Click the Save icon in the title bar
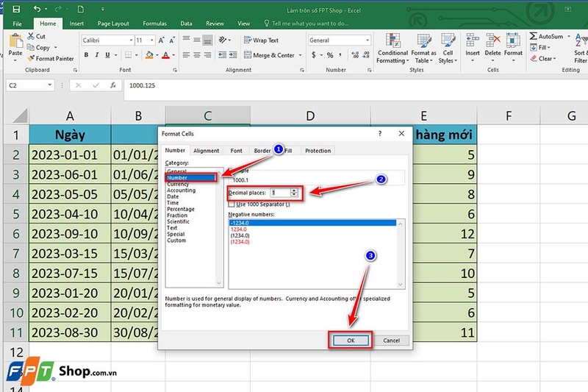 16,10
